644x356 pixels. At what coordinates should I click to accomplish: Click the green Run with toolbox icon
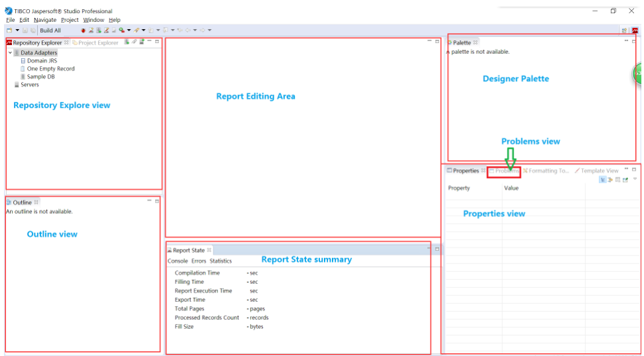(121, 30)
